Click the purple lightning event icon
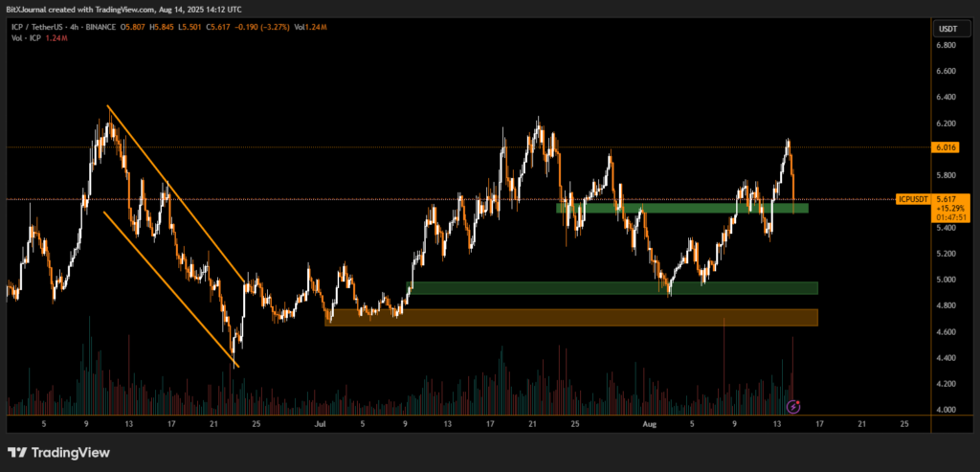 (x=792, y=407)
